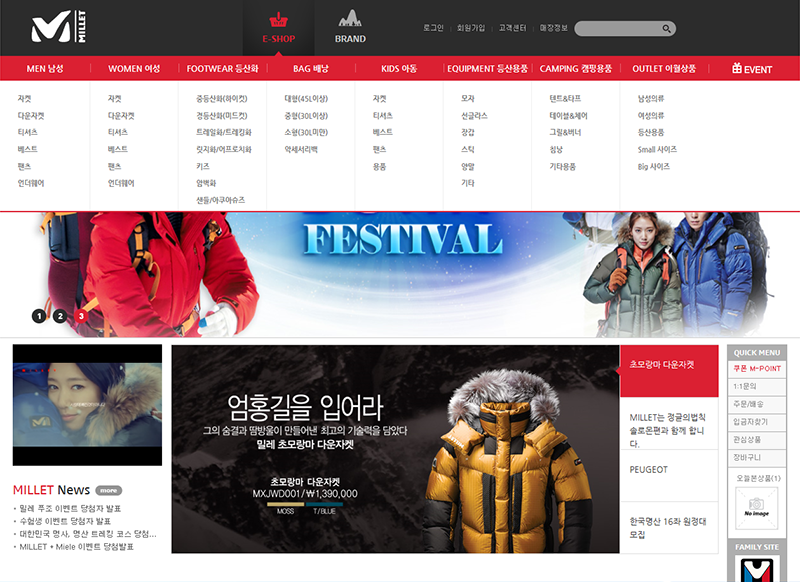Select the 한국명산 16좌 원정대 모집 tab
800x582 pixels.
coord(669,527)
